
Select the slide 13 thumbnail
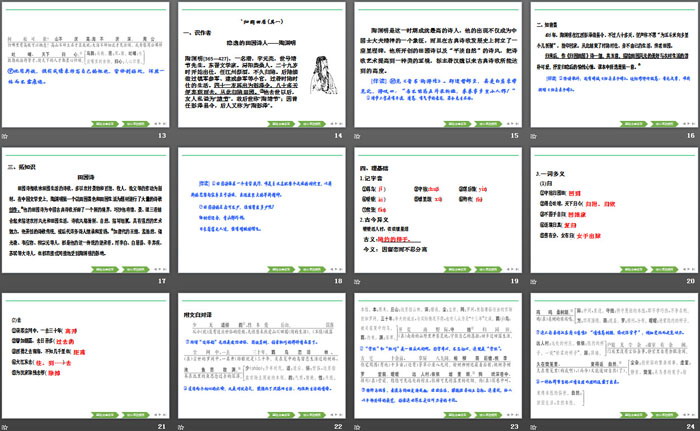pos(86,62)
